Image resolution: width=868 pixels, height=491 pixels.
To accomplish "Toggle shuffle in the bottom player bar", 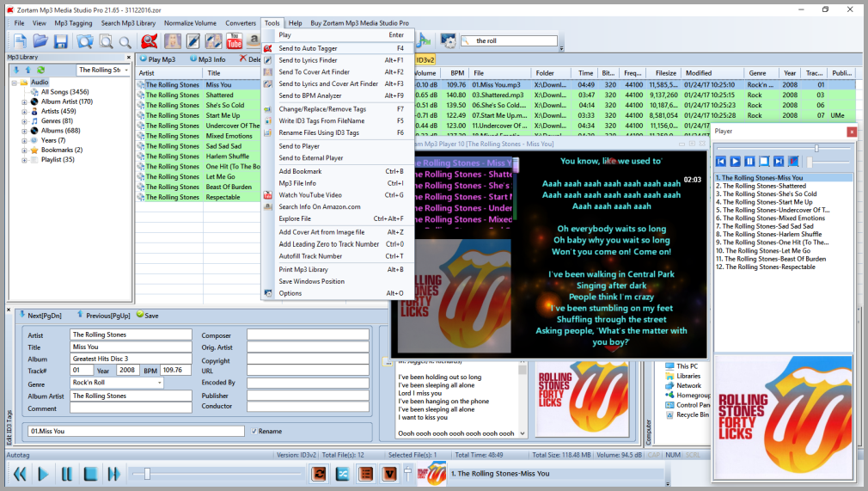I will tap(342, 473).
